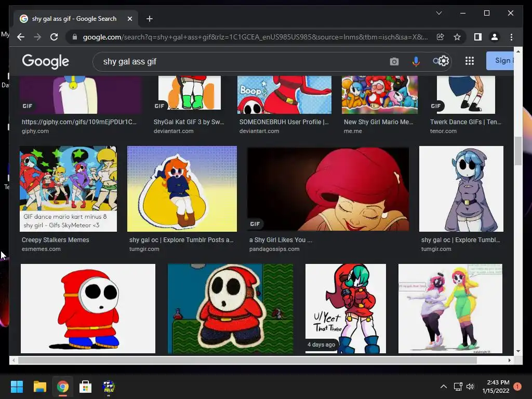Viewport: 532px width, 399px height.
Task: Close the Google Search tab
Action: pyautogui.click(x=129, y=19)
